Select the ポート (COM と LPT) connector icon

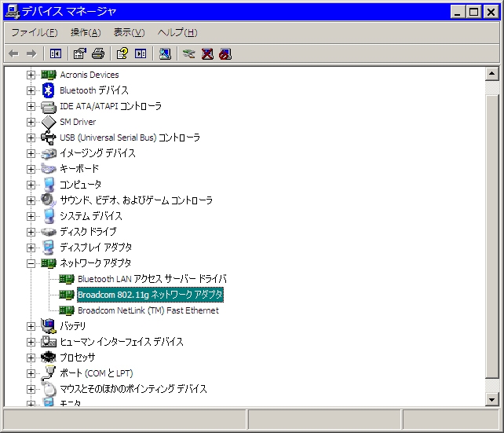pyautogui.click(x=49, y=373)
